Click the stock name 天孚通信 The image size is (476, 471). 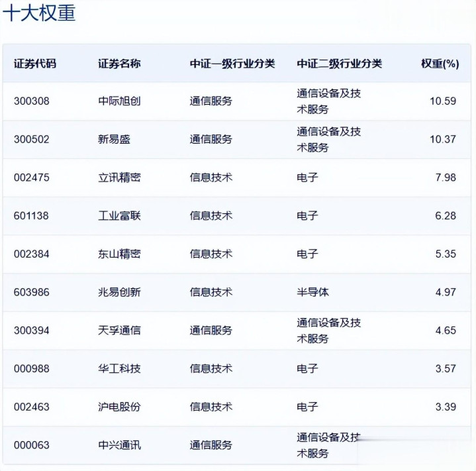(x=119, y=331)
